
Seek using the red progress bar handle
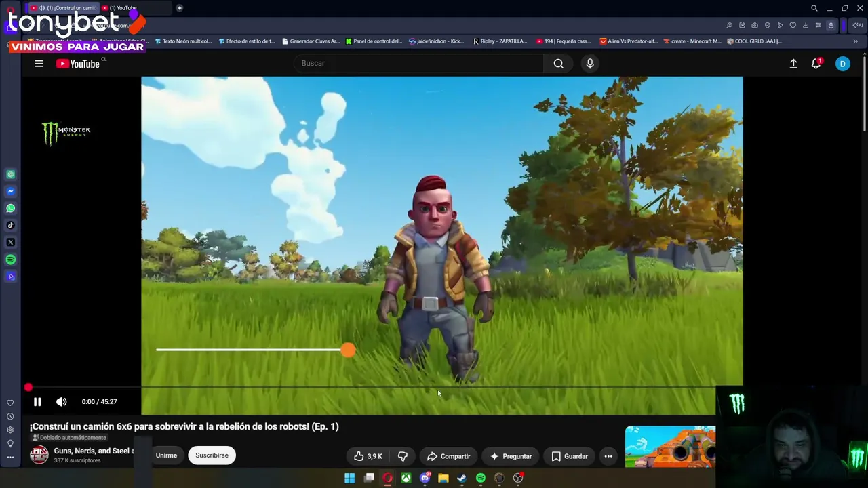pyautogui.click(x=28, y=387)
